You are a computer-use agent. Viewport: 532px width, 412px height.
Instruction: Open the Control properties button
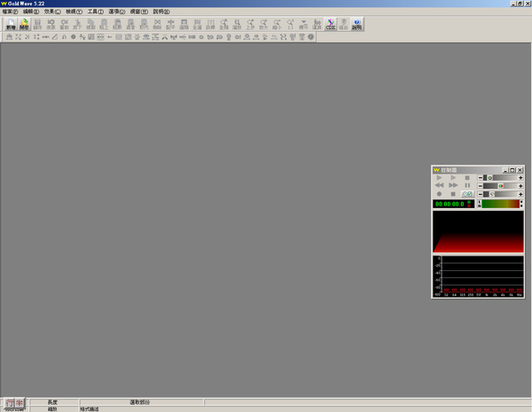pos(467,194)
